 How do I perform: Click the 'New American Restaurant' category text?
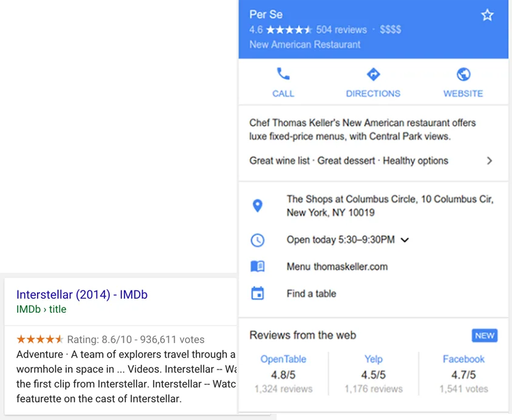(x=305, y=44)
